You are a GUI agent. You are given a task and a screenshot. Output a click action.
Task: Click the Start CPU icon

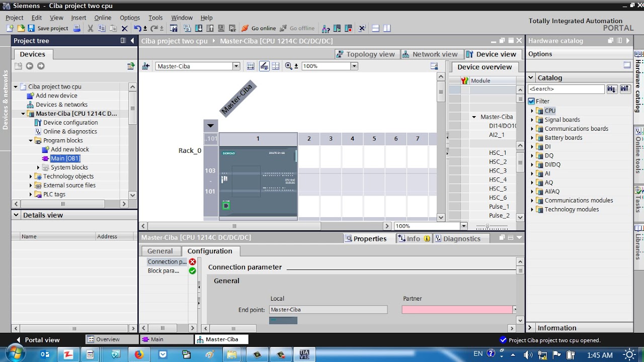[337, 29]
